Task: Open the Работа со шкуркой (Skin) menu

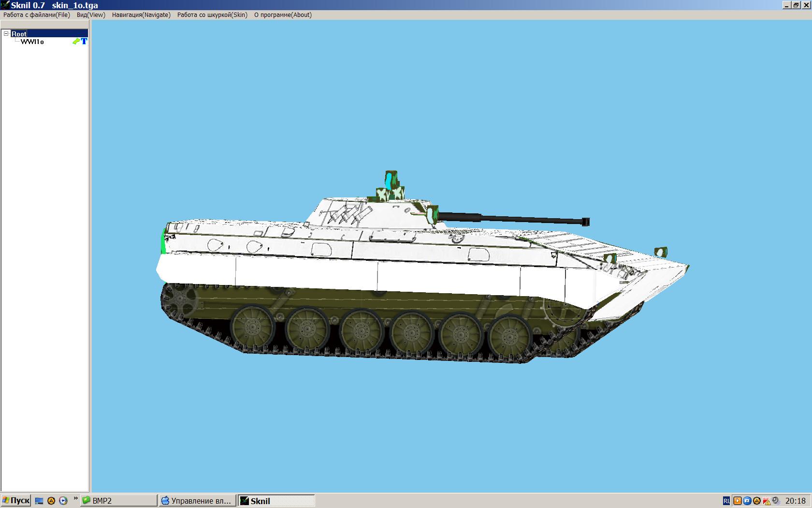Action: (x=212, y=15)
